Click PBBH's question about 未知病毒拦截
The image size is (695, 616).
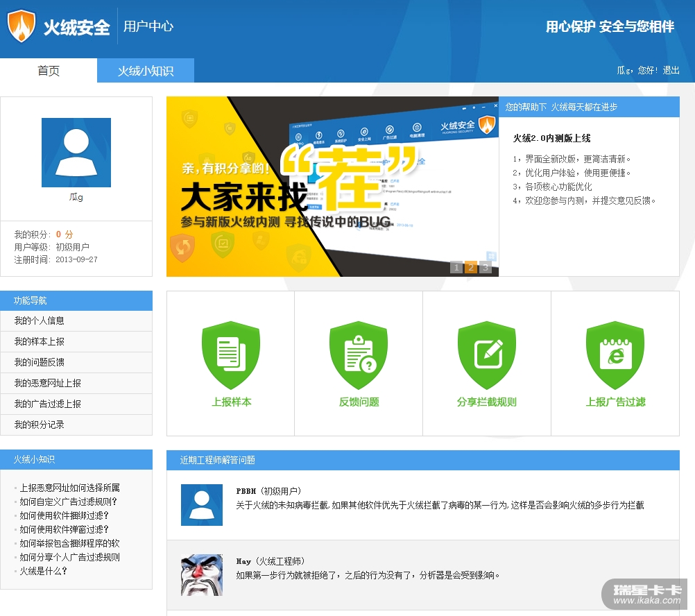coord(440,505)
